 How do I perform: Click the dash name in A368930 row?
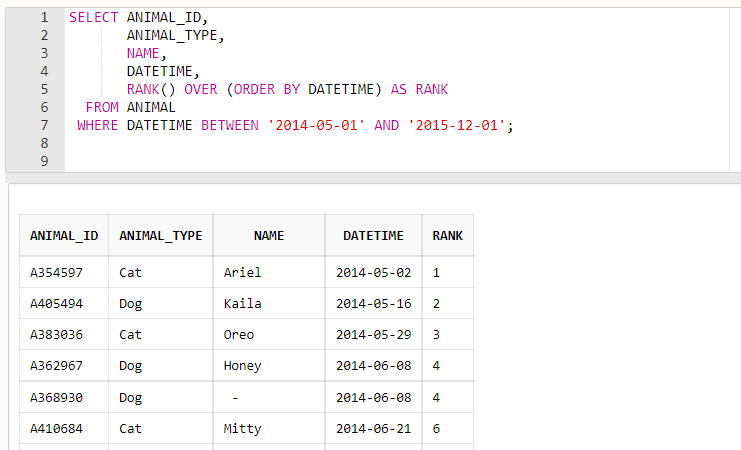235,398
